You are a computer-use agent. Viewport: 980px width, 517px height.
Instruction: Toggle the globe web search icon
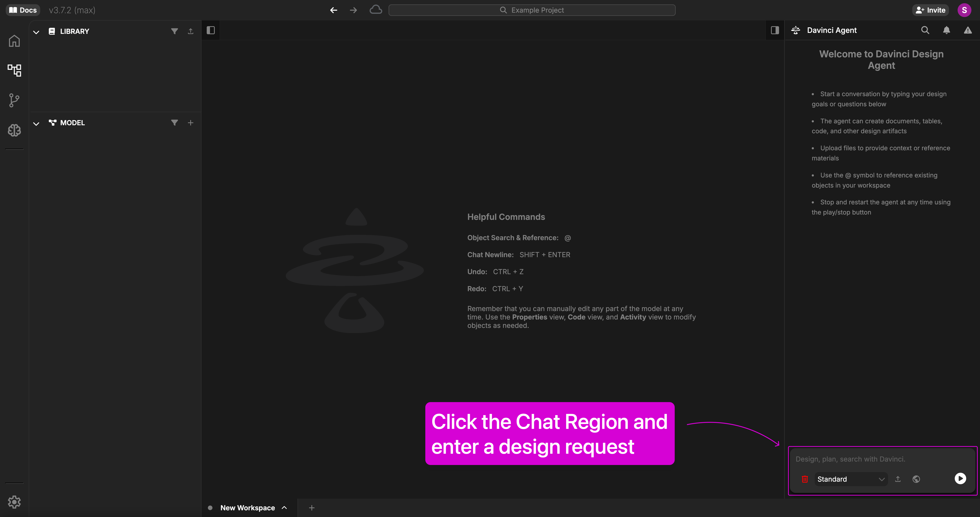916,479
